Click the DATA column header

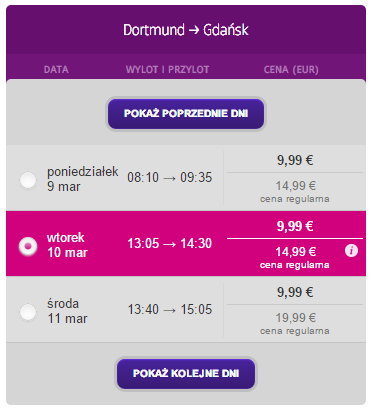pyautogui.click(x=56, y=69)
